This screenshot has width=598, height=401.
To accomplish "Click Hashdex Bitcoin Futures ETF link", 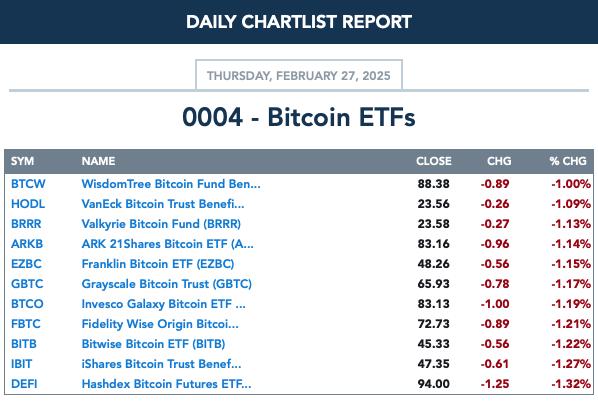I will coord(166,384).
